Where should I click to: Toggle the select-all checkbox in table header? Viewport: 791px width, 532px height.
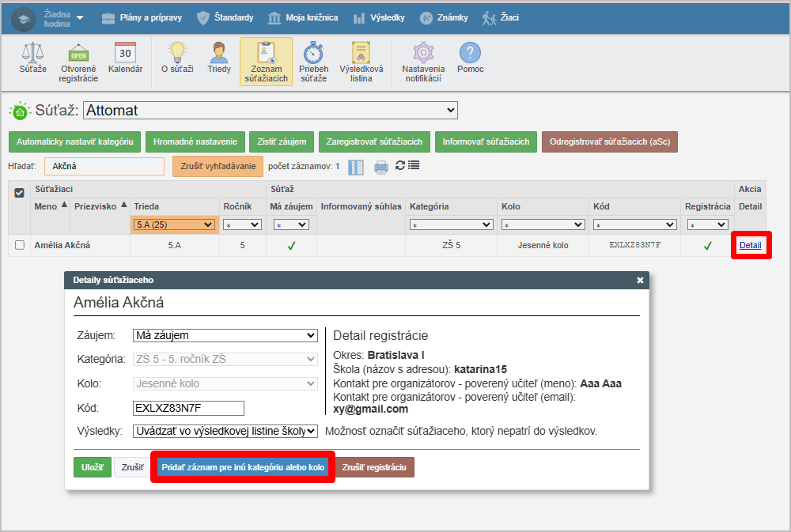coord(21,193)
